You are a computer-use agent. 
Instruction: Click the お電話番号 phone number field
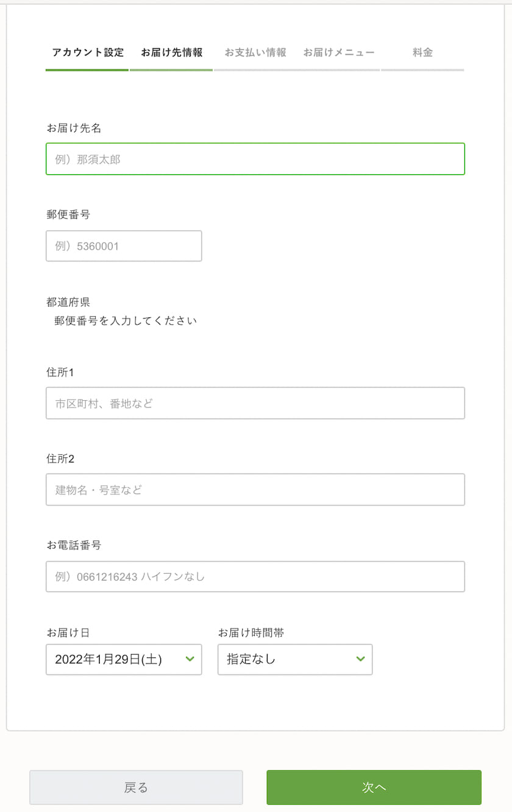tap(255, 576)
